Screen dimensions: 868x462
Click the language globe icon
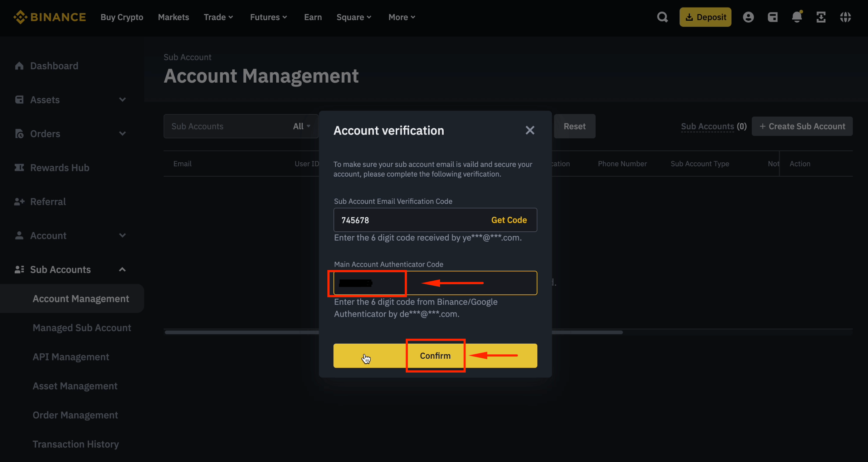point(845,17)
